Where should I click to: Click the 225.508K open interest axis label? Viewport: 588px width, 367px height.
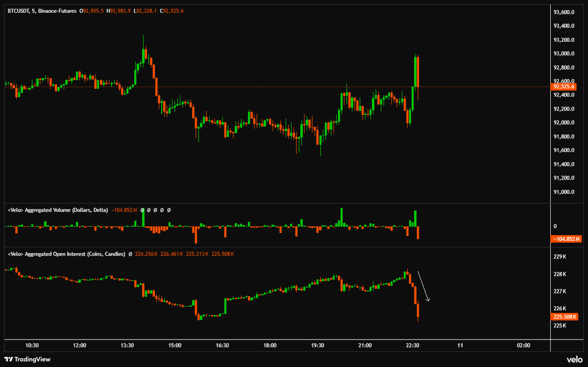pyautogui.click(x=564, y=317)
